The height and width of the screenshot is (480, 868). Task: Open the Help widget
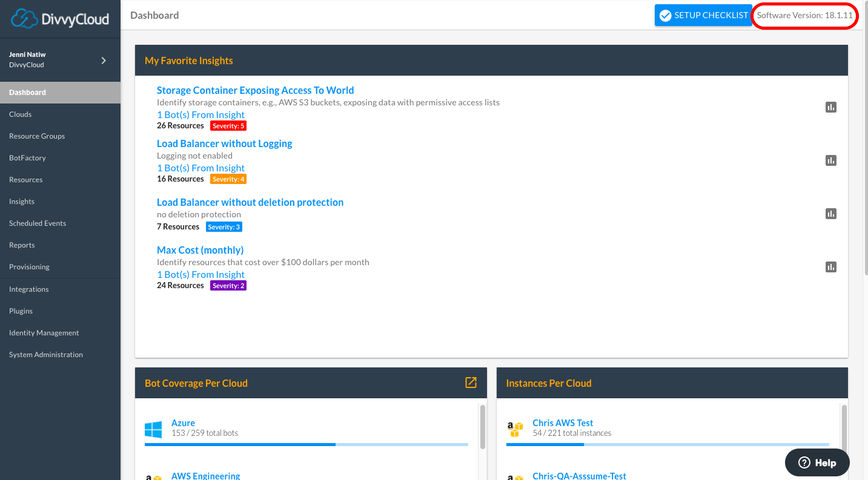817,462
